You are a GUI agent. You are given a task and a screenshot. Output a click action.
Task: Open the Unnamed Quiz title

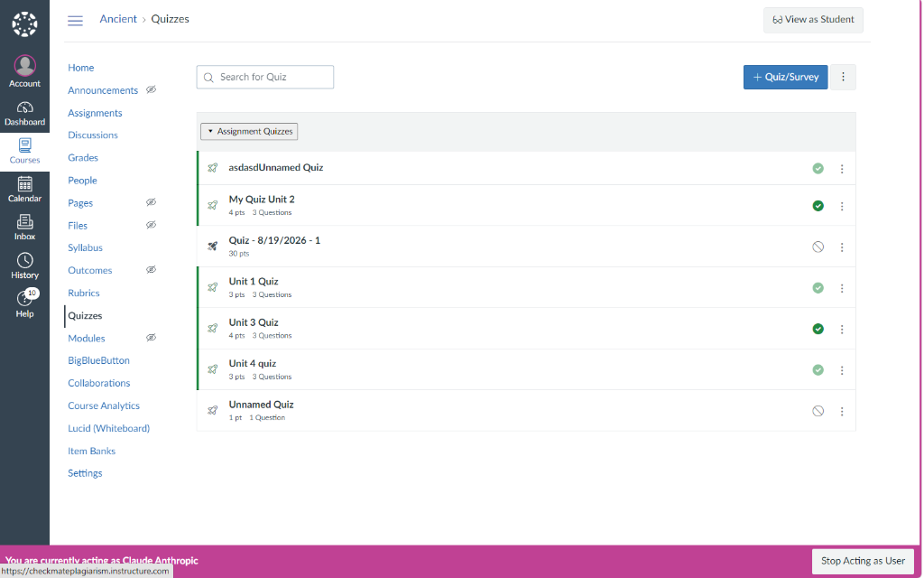(x=261, y=405)
